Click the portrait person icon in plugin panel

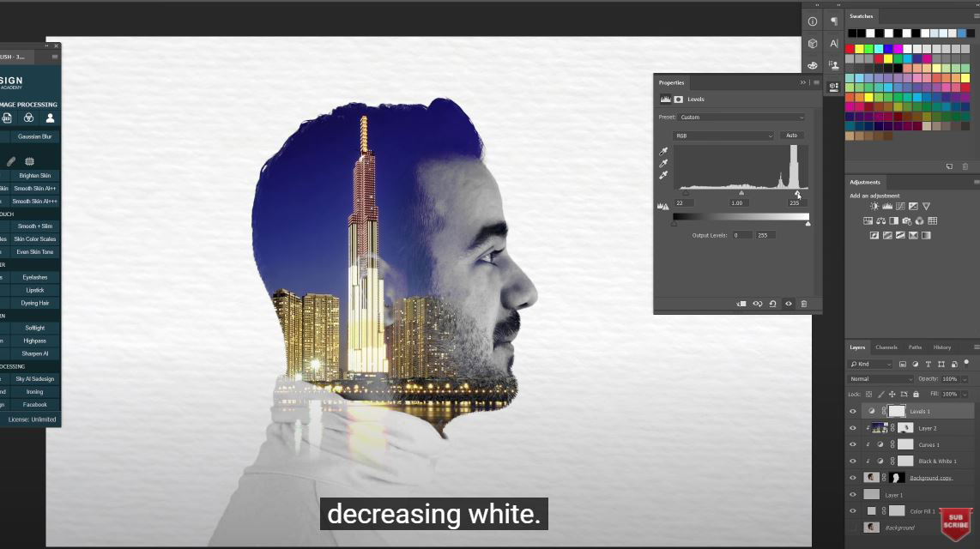click(x=50, y=118)
